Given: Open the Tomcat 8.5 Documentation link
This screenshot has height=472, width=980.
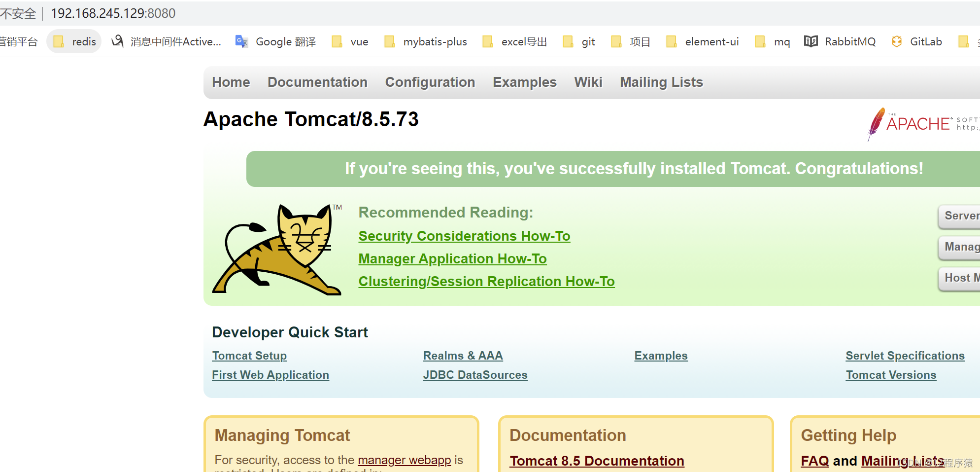Looking at the screenshot, I should click(597, 461).
